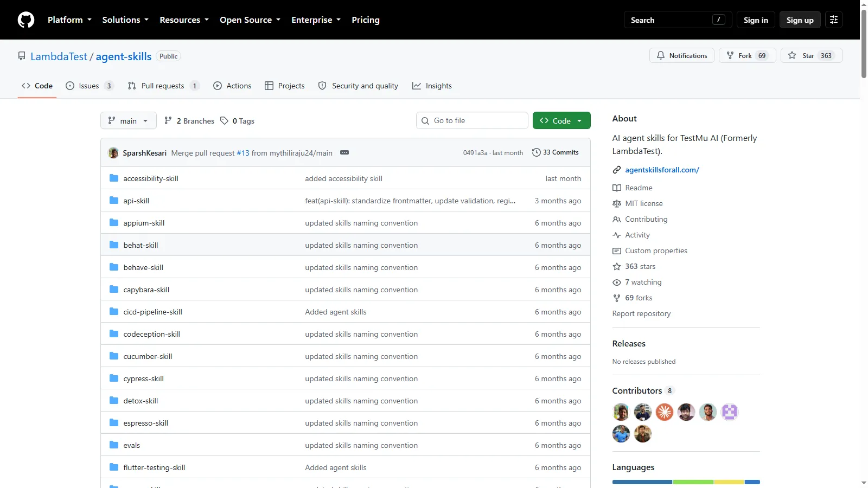Image resolution: width=868 pixels, height=488 pixels.
Task: Open the api-skill folder icon
Action: pos(114,201)
